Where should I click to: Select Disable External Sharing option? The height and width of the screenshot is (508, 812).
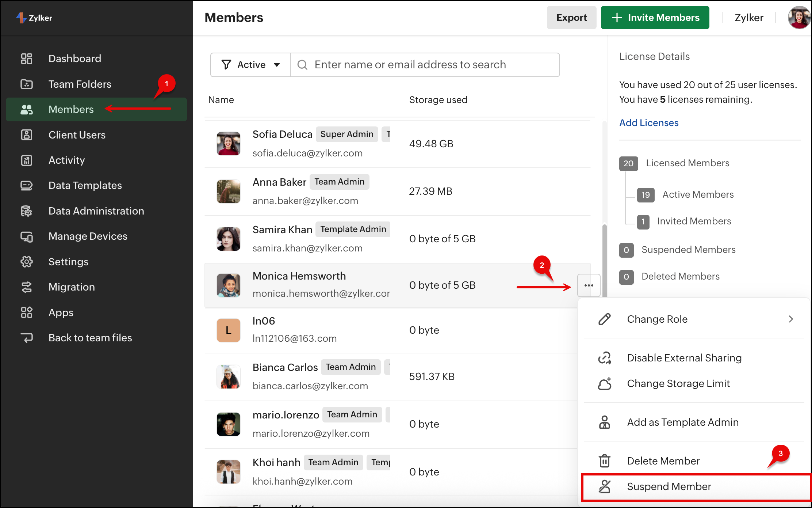click(x=684, y=358)
